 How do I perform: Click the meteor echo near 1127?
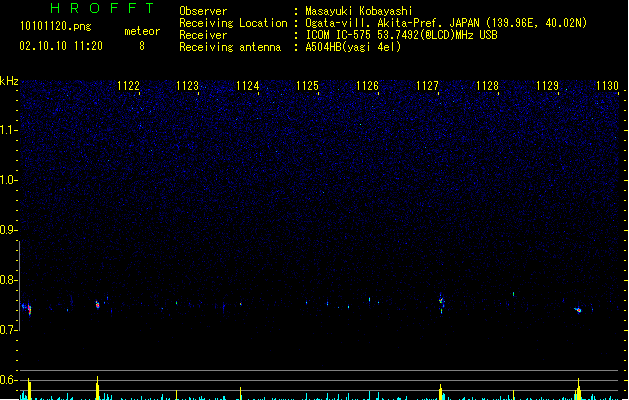441,303
